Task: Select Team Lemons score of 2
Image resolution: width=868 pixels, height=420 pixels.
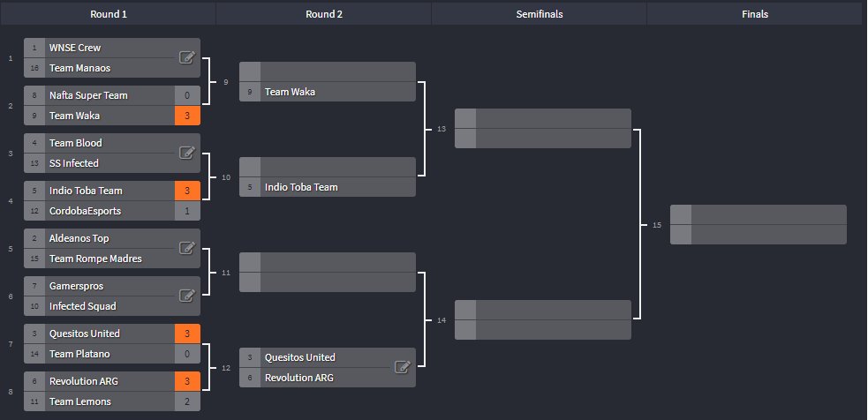Action: coord(187,401)
